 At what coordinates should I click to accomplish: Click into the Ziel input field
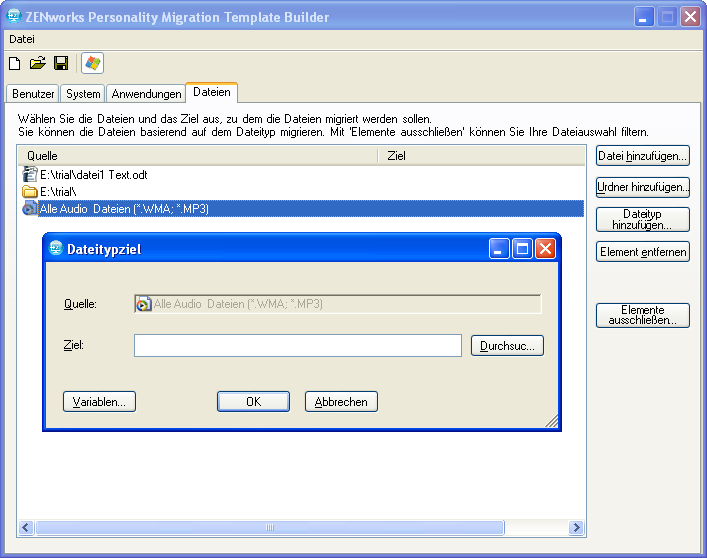click(x=298, y=346)
